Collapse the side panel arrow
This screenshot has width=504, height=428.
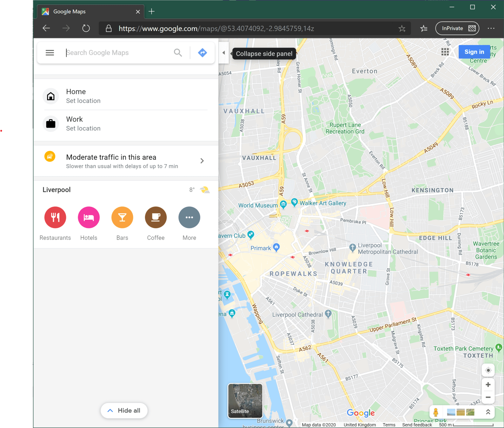coord(224,53)
